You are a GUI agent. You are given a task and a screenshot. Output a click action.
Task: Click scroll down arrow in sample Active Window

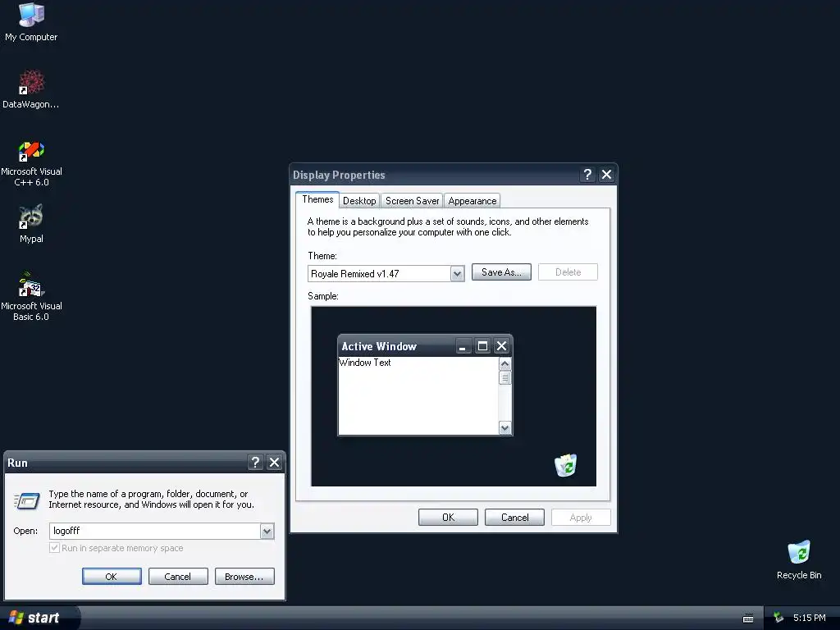click(x=504, y=428)
